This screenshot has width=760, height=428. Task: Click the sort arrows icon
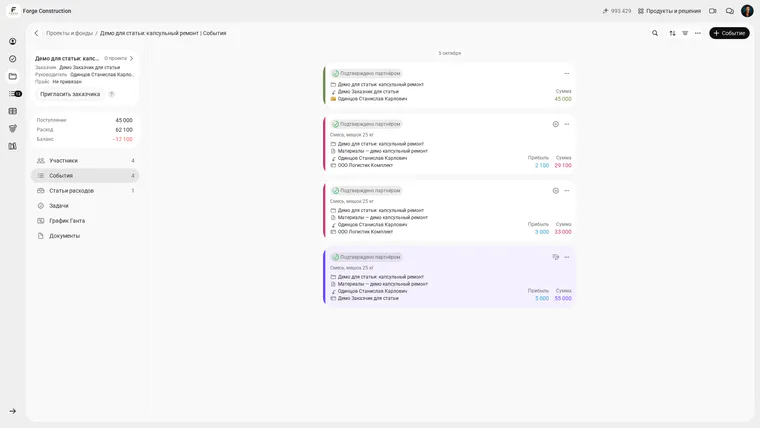672,33
